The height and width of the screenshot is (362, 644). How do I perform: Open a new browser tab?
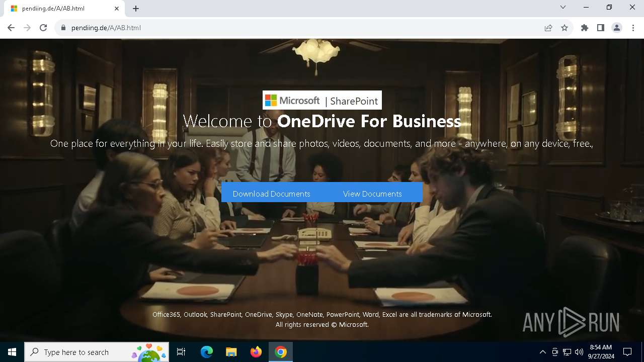click(136, 9)
